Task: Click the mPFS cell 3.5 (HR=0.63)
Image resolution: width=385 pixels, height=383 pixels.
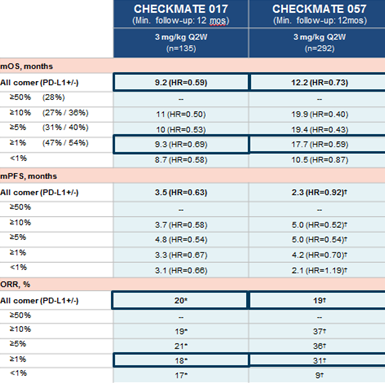Action: point(181,192)
